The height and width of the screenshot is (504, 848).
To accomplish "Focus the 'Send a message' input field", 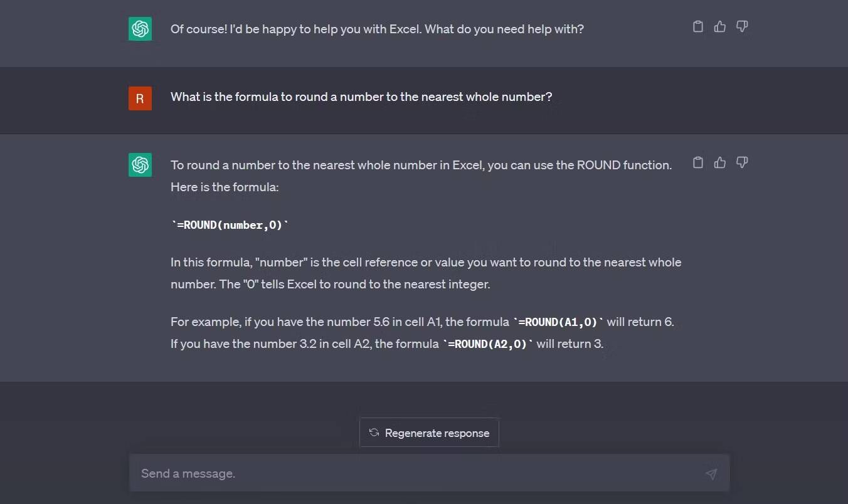I will coord(430,473).
